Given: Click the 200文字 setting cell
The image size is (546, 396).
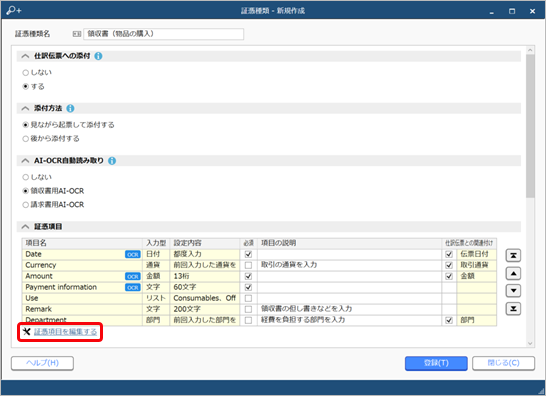Looking at the screenshot, I should [205, 309].
